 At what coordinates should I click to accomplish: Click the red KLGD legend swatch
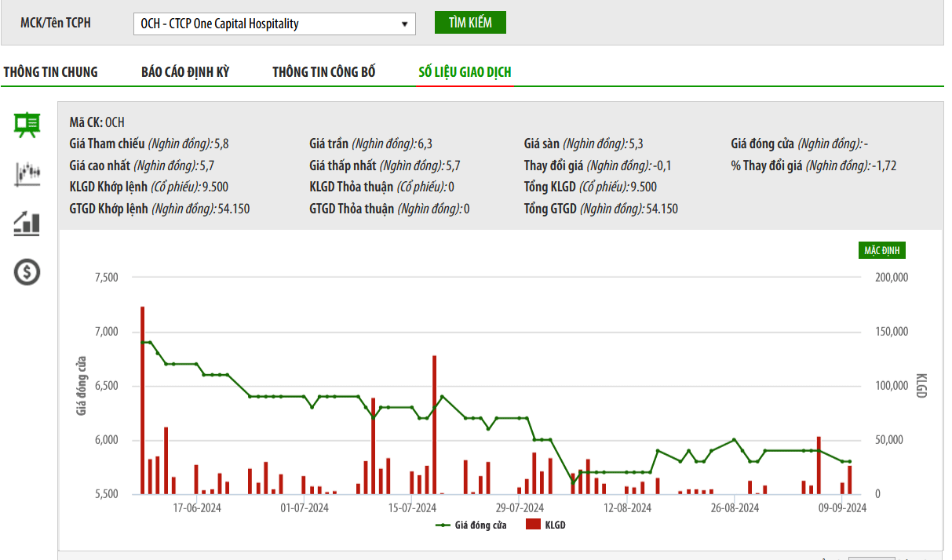tap(533, 525)
